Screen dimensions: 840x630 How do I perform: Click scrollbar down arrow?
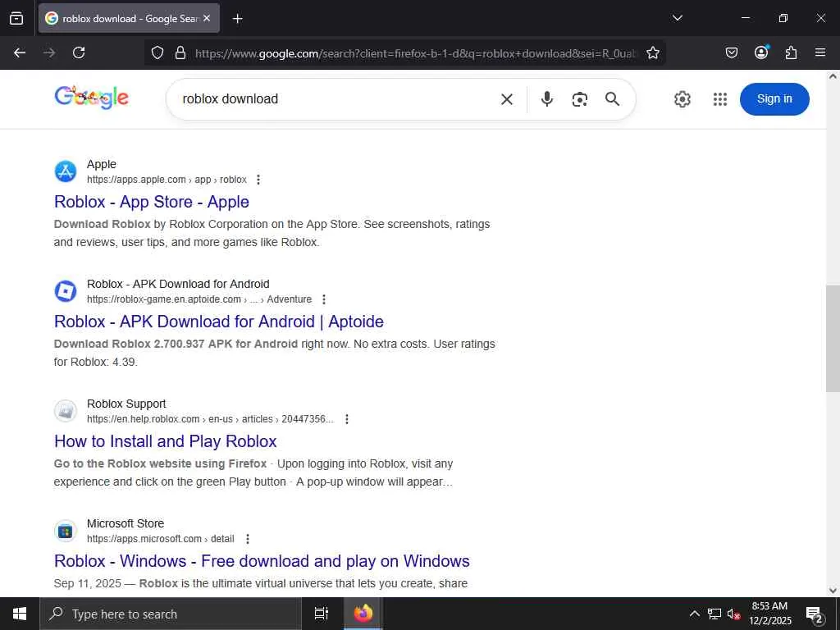(x=833, y=591)
